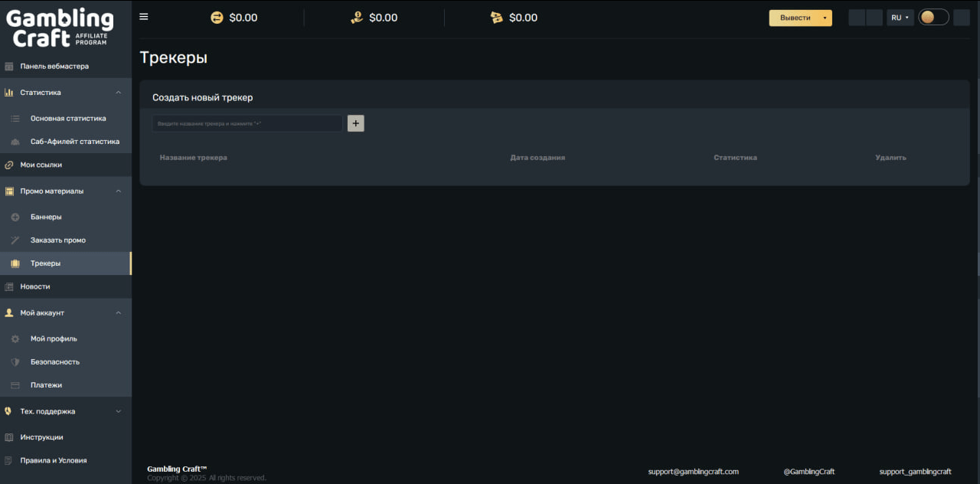Collapse the Статистика section chevron
This screenshot has height=484, width=980.
pyautogui.click(x=118, y=93)
